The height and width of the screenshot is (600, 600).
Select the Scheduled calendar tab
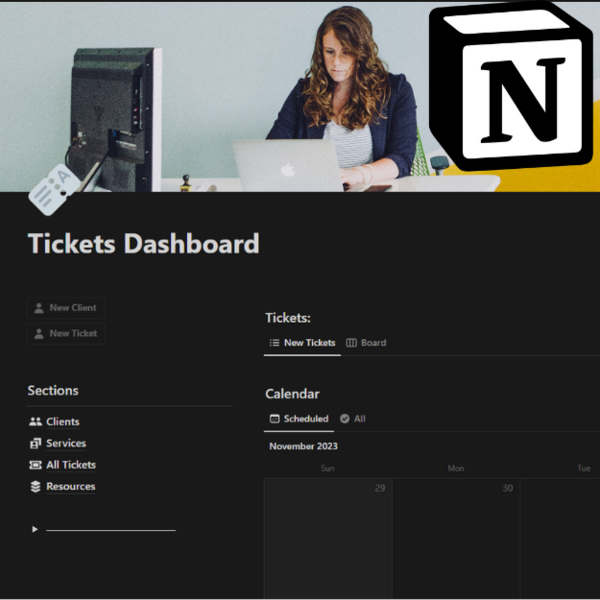tap(299, 419)
